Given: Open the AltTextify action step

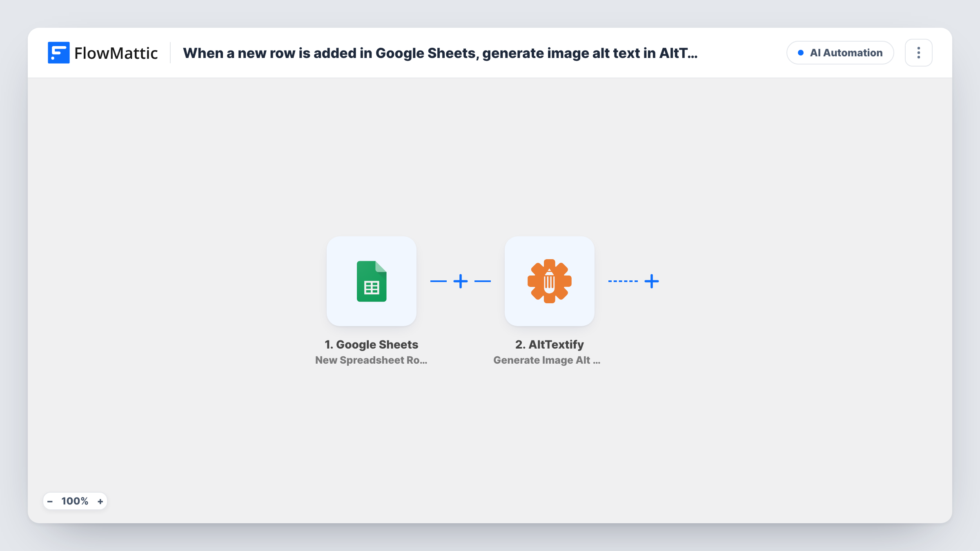Looking at the screenshot, I should pyautogui.click(x=550, y=281).
